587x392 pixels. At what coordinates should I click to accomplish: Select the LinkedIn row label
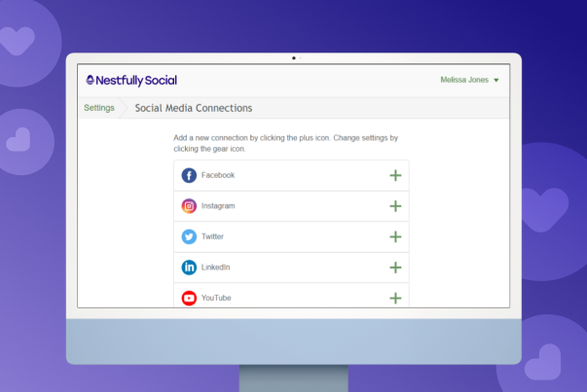[216, 267]
